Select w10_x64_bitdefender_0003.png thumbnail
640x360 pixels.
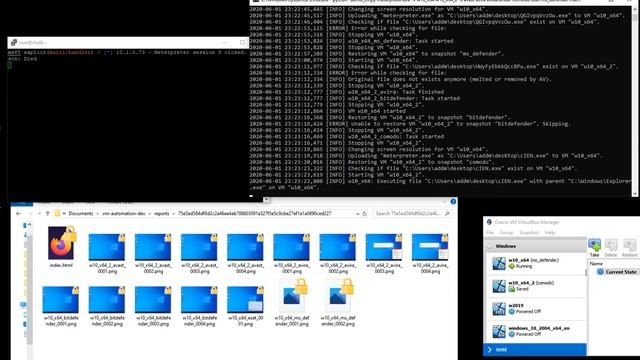tap(153, 300)
